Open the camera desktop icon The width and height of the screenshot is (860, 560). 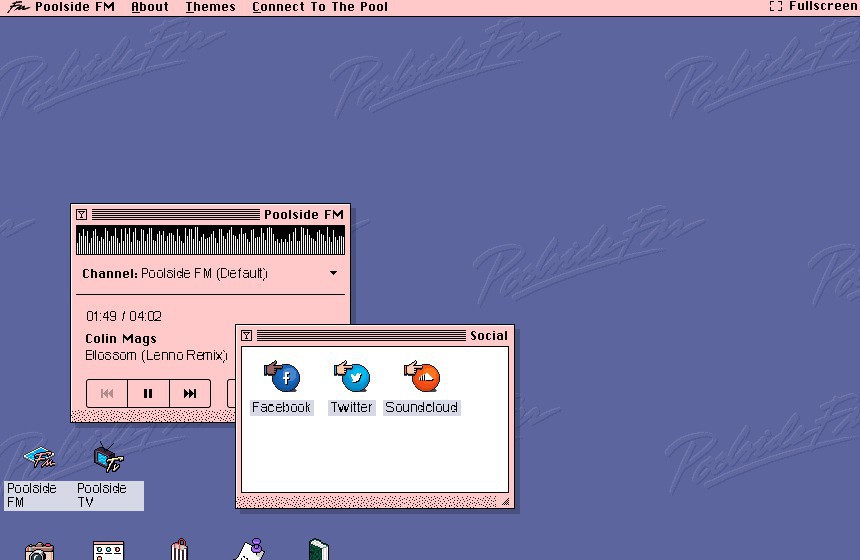pos(39,551)
